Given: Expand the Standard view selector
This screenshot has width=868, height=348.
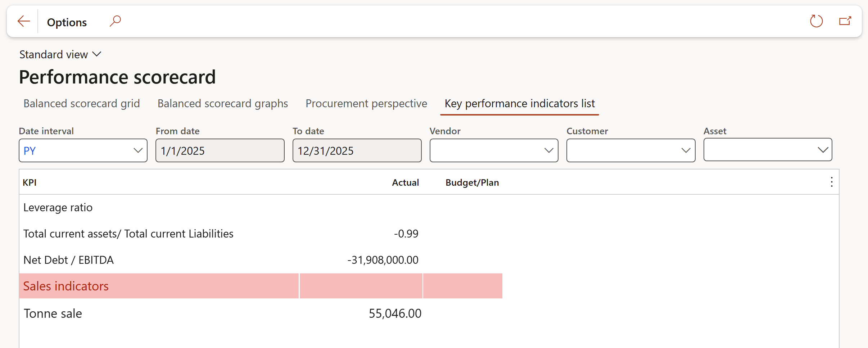Looking at the screenshot, I should (x=60, y=54).
